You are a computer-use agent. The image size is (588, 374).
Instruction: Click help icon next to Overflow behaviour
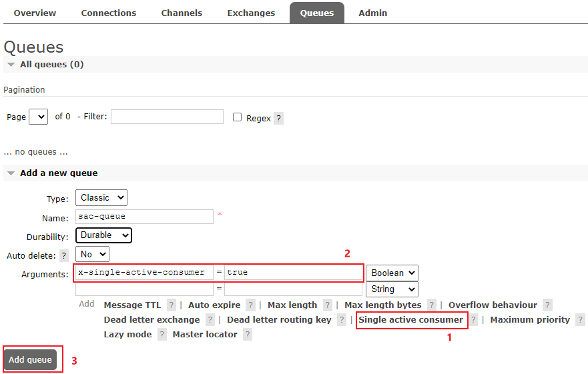pyautogui.click(x=547, y=305)
